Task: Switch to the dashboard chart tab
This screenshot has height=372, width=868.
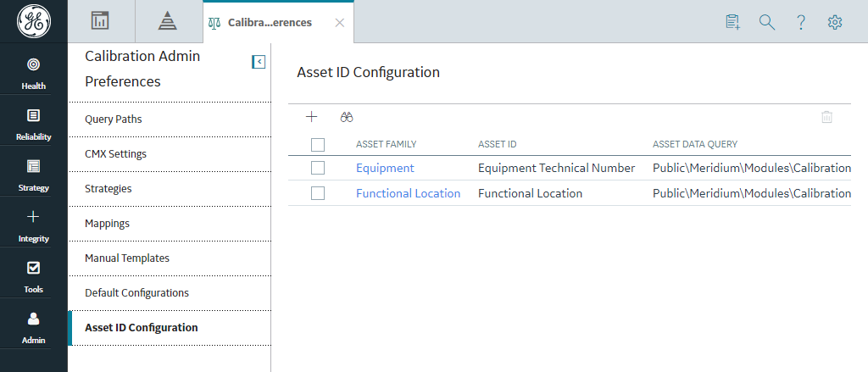Action: click(x=100, y=21)
